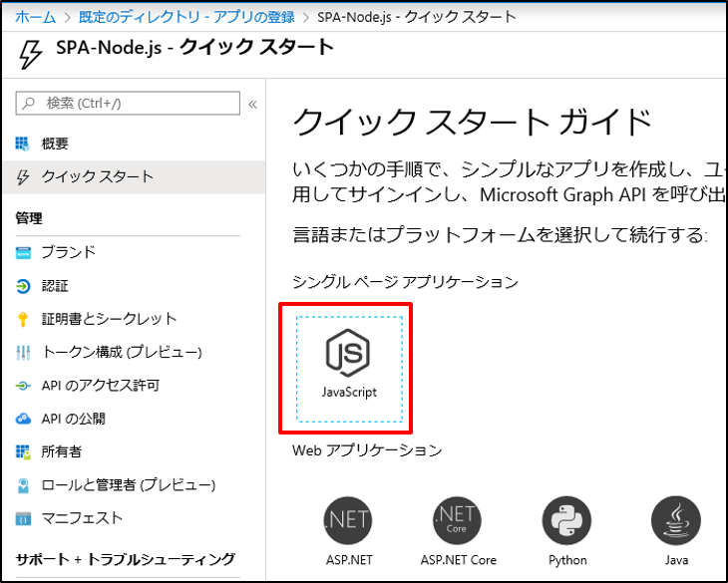Click the key icon for 証明書とシークレット

click(x=23, y=319)
